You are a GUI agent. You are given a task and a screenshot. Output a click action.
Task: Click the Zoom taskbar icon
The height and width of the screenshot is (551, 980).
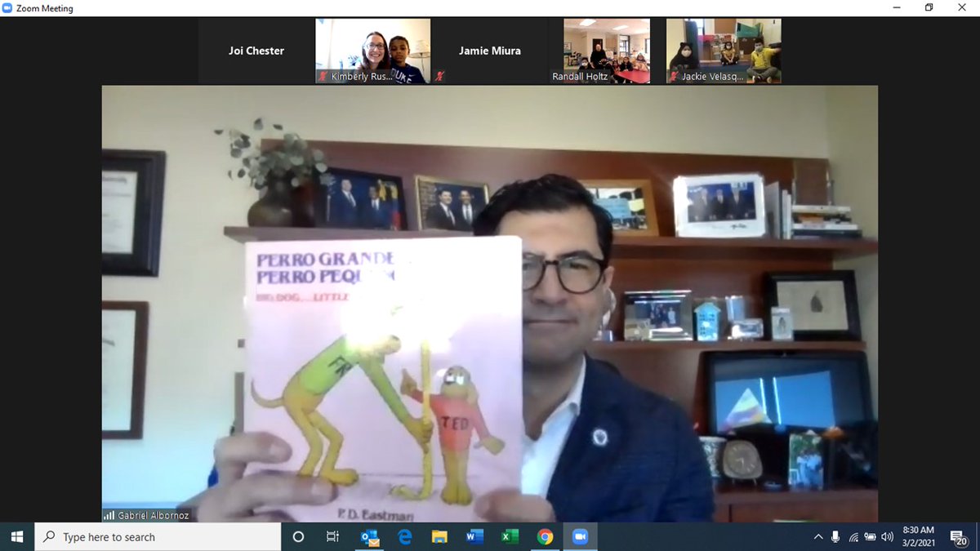[580, 536]
